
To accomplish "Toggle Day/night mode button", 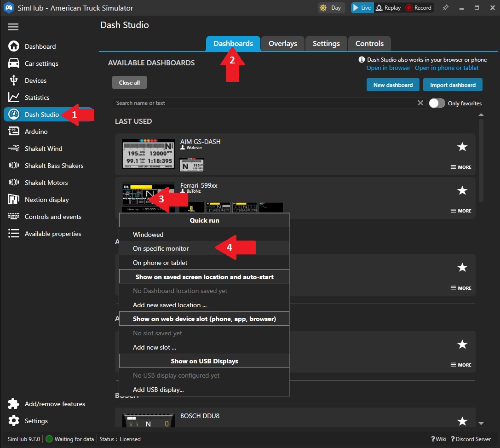I will click(x=331, y=8).
